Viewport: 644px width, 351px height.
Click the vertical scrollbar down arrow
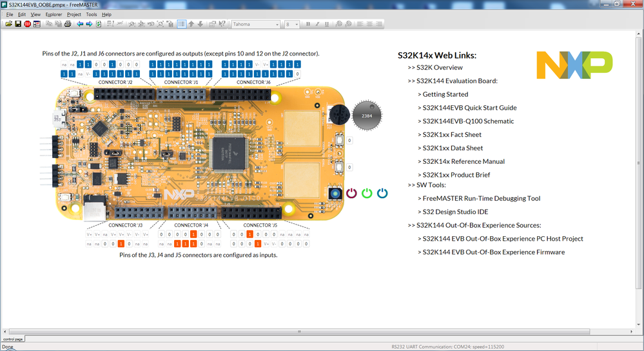tap(639, 325)
